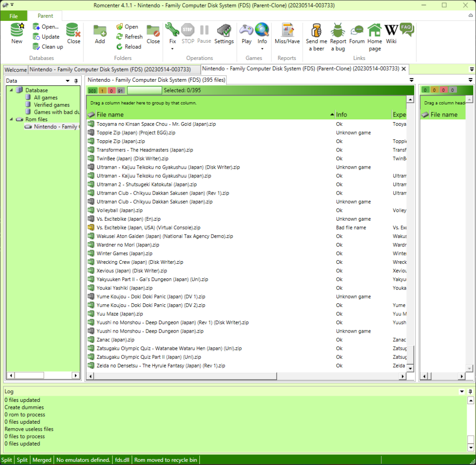476x465 pixels.
Task: Click the Merged status button
Action: click(x=42, y=460)
